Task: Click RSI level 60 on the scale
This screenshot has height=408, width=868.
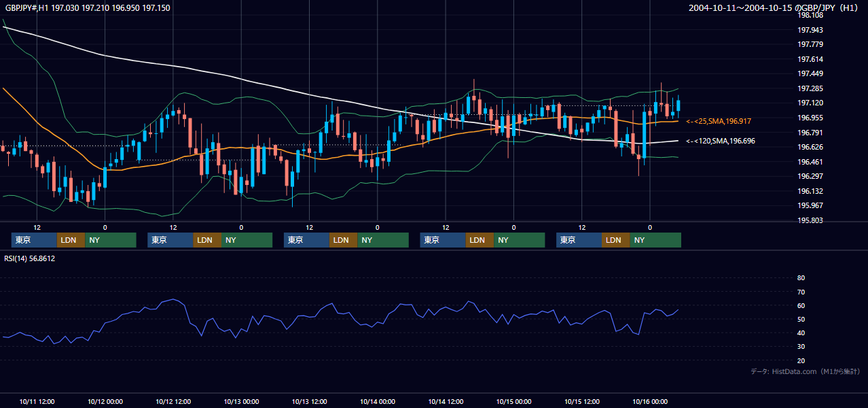Action: [801, 305]
